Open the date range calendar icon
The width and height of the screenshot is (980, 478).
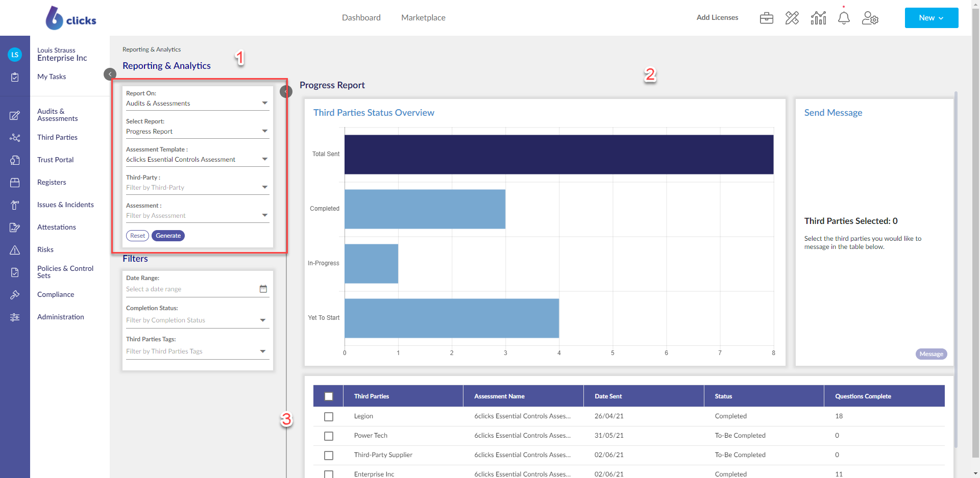[263, 289]
